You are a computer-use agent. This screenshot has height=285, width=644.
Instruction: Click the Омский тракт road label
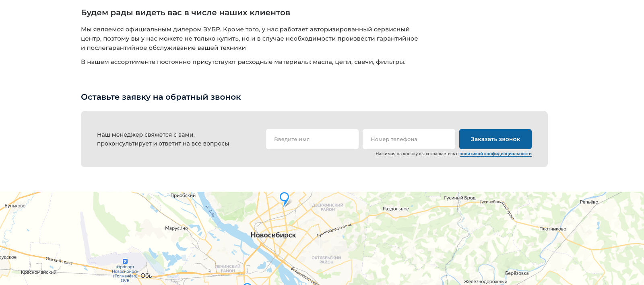click(59, 261)
